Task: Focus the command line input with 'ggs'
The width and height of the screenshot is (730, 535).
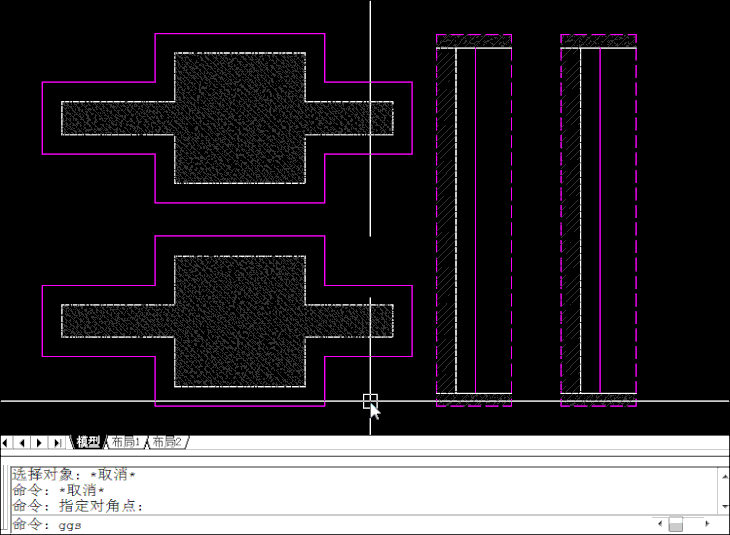Action: [x=300, y=525]
